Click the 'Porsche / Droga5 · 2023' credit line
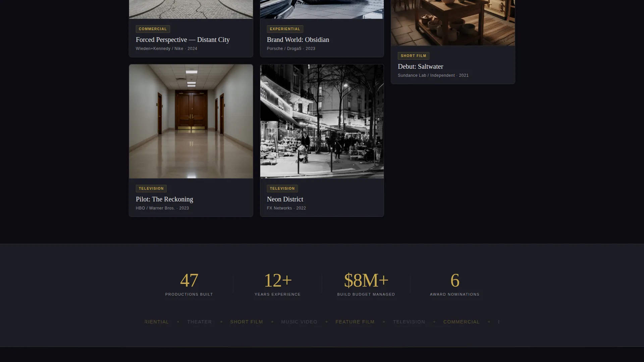The height and width of the screenshot is (362, 644). click(291, 49)
